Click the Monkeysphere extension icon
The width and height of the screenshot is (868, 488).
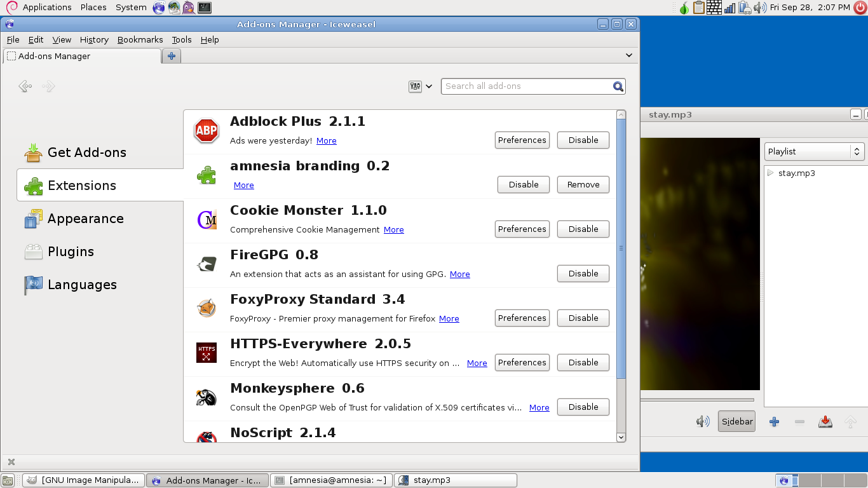coord(207,398)
